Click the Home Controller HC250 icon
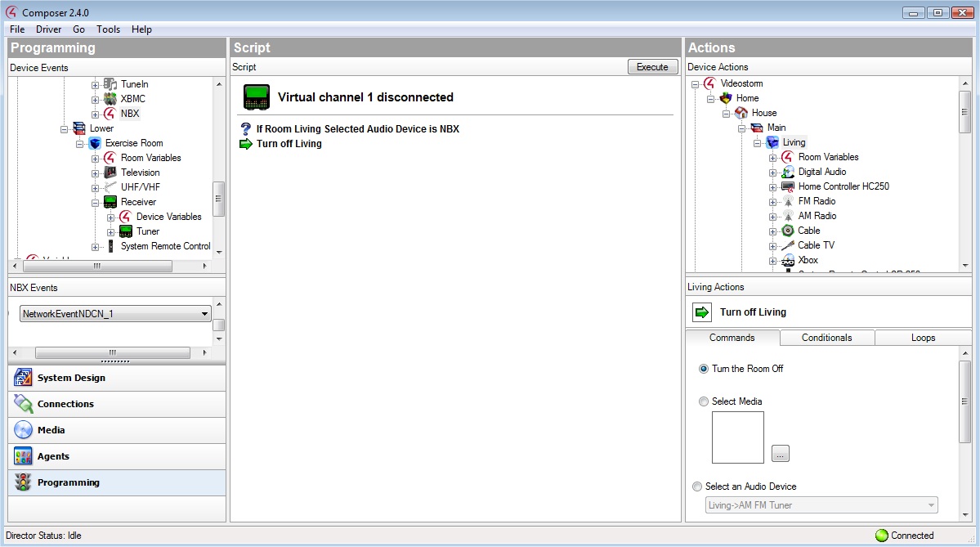The image size is (980, 547). (x=787, y=186)
